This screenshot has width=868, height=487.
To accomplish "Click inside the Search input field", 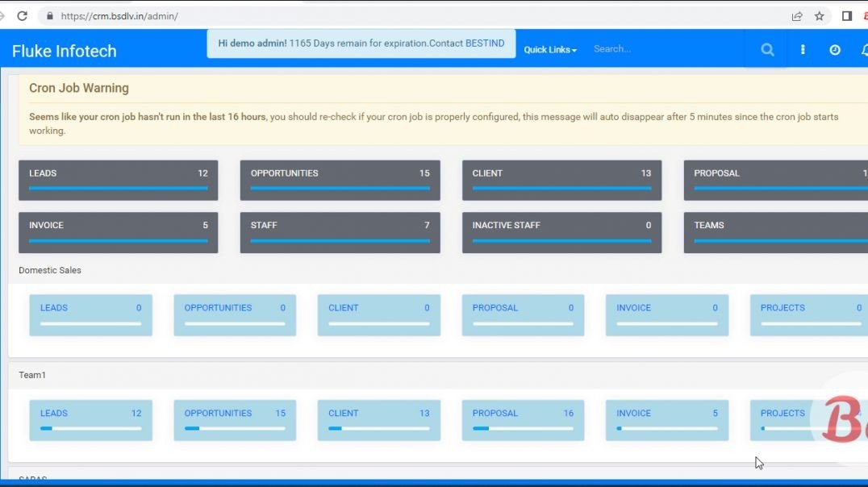I will coord(637,48).
